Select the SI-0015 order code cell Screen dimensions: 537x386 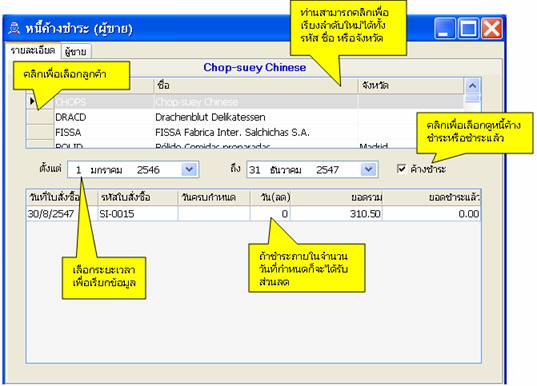pos(138,214)
